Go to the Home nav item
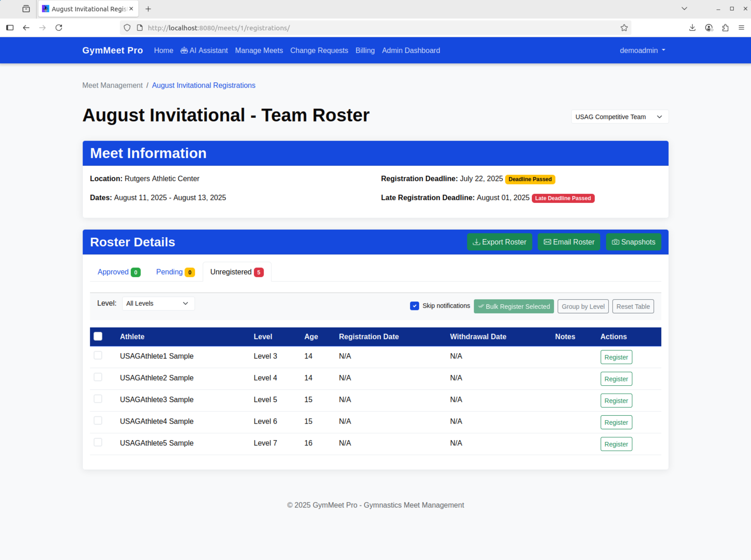Screen dimensions: 751x560 coord(163,51)
